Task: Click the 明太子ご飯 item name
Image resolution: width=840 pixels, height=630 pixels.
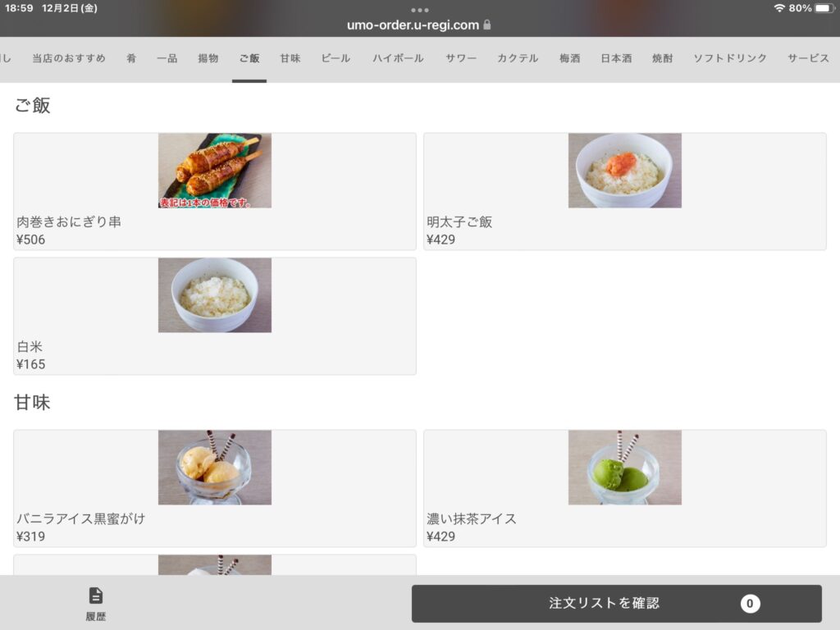Action: coord(459,221)
